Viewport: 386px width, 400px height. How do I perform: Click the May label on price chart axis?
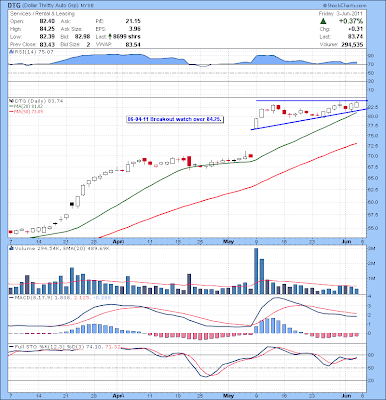[x=229, y=241]
